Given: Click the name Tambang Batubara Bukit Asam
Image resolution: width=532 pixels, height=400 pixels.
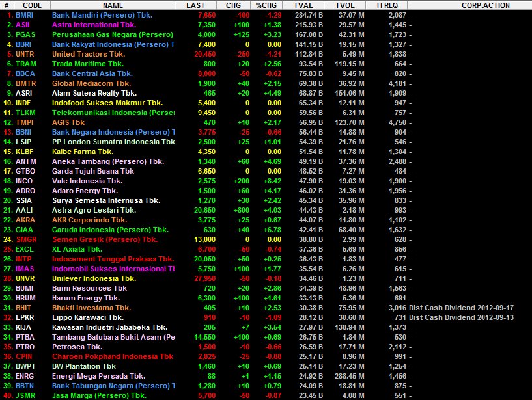Looking at the screenshot, I should click(x=113, y=338).
